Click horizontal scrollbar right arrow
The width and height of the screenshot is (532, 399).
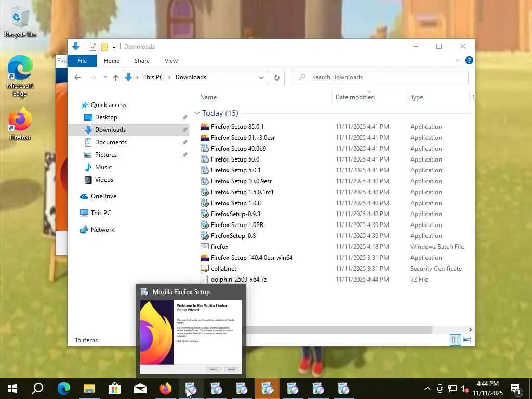(470, 329)
